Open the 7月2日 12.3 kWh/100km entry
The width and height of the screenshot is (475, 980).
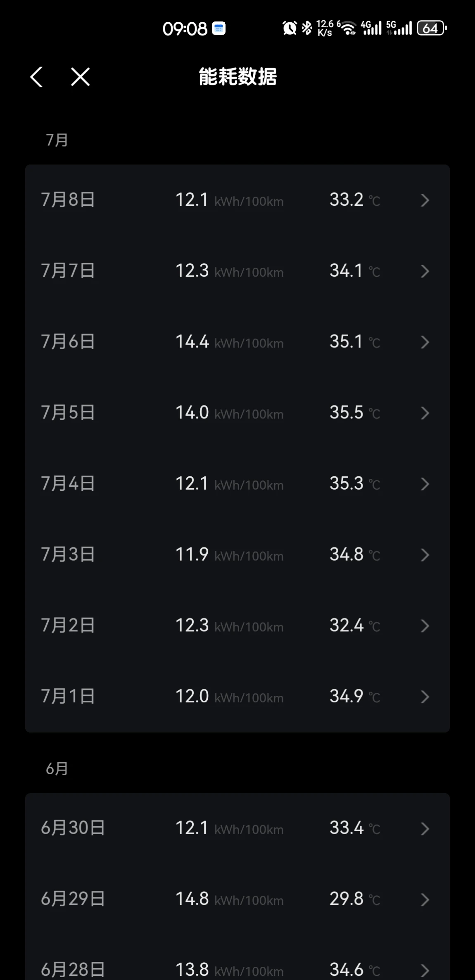(x=237, y=626)
